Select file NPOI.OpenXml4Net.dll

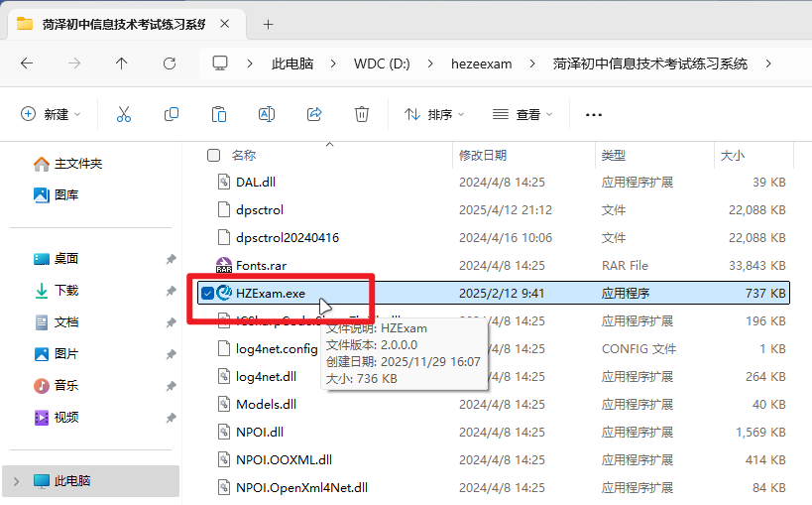click(x=301, y=487)
